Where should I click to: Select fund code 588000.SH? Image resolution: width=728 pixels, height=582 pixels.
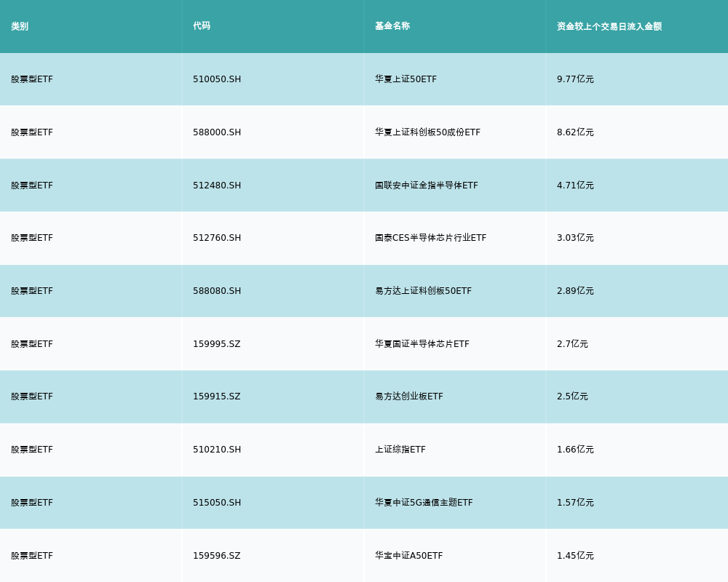217,132
